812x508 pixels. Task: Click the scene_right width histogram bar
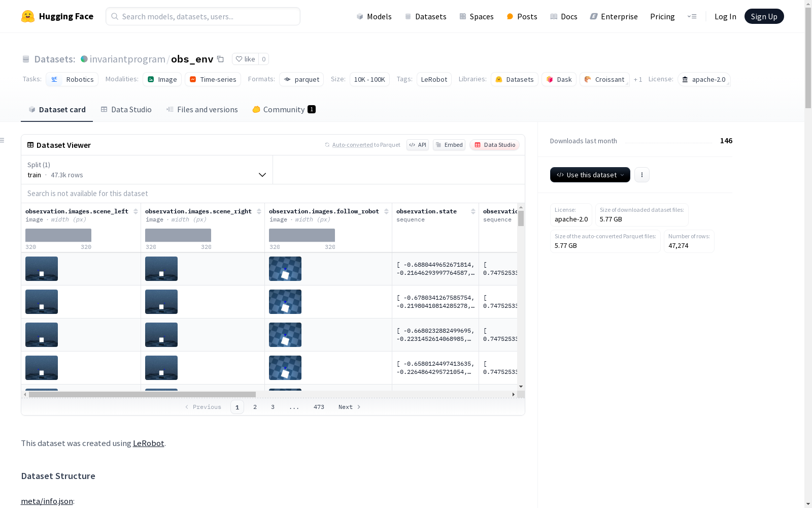click(178, 235)
